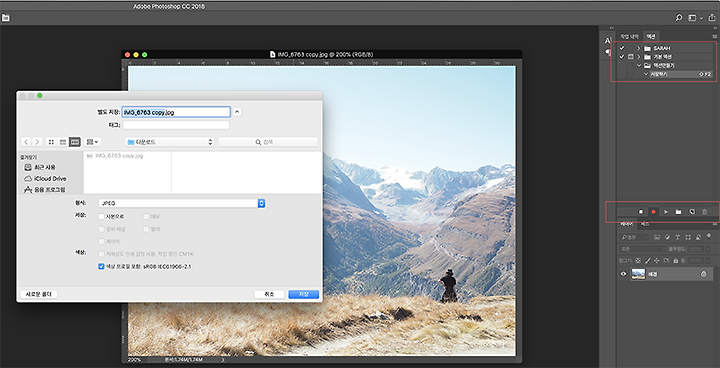Hide the Background layer with the eye icon

(x=623, y=274)
